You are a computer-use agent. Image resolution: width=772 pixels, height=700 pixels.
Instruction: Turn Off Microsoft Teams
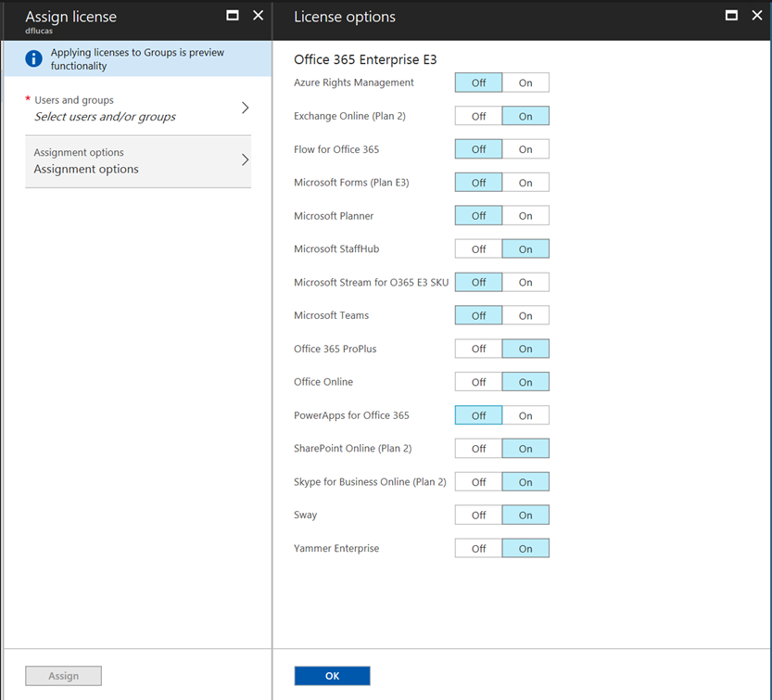pos(478,315)
